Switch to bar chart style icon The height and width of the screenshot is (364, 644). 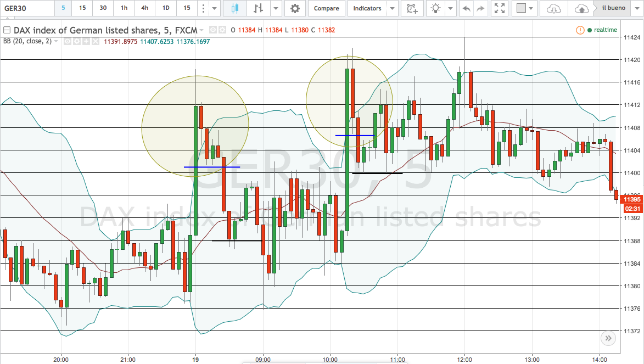(x=259, y=8)
